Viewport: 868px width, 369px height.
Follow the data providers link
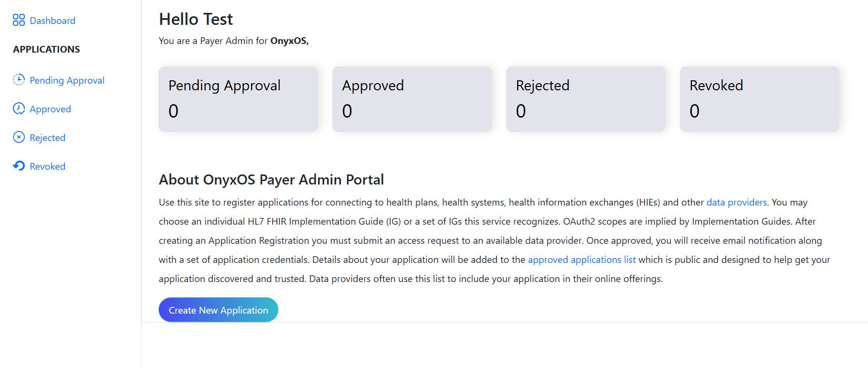736,202
